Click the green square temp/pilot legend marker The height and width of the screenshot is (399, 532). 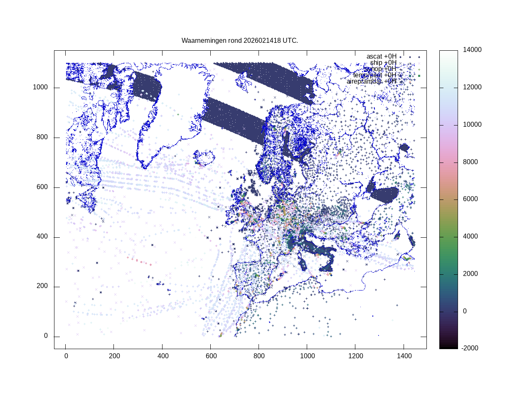coord(419,76)
